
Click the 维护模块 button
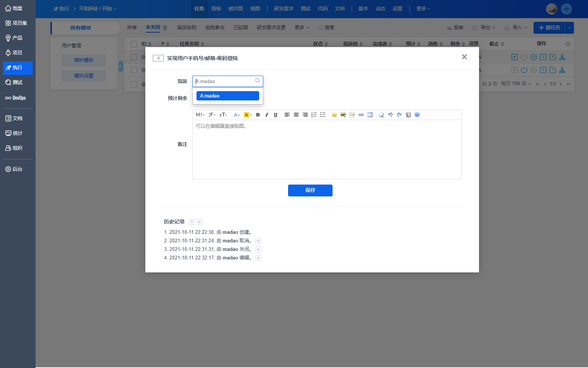[x=84, y=60]
